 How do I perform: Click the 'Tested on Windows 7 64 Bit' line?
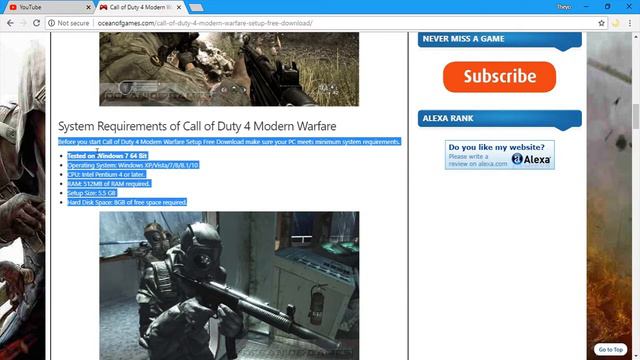point(107,156)
